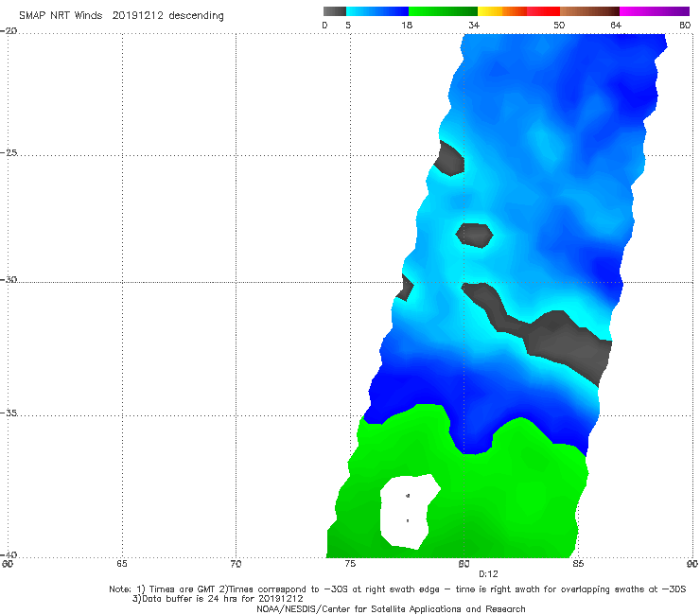Click the gray patch on the swath edge near -25
The width and height of the screenshot is (700, 615).
pos(450,159)
